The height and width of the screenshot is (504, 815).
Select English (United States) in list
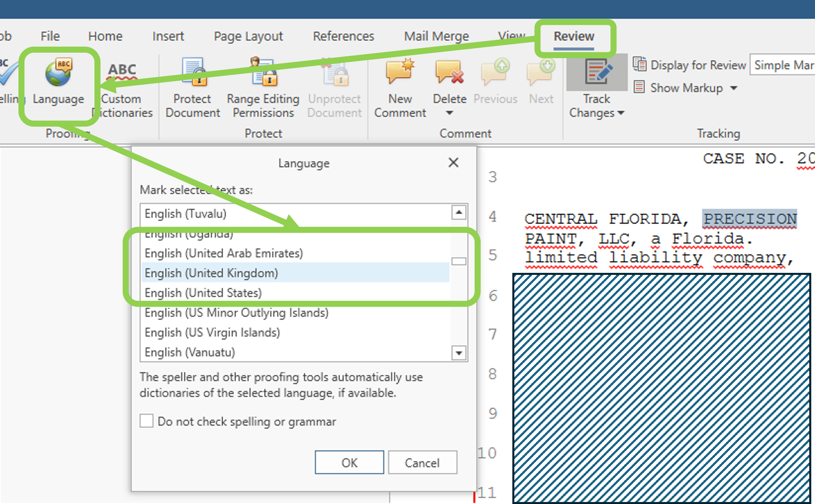tap(203, 293)
